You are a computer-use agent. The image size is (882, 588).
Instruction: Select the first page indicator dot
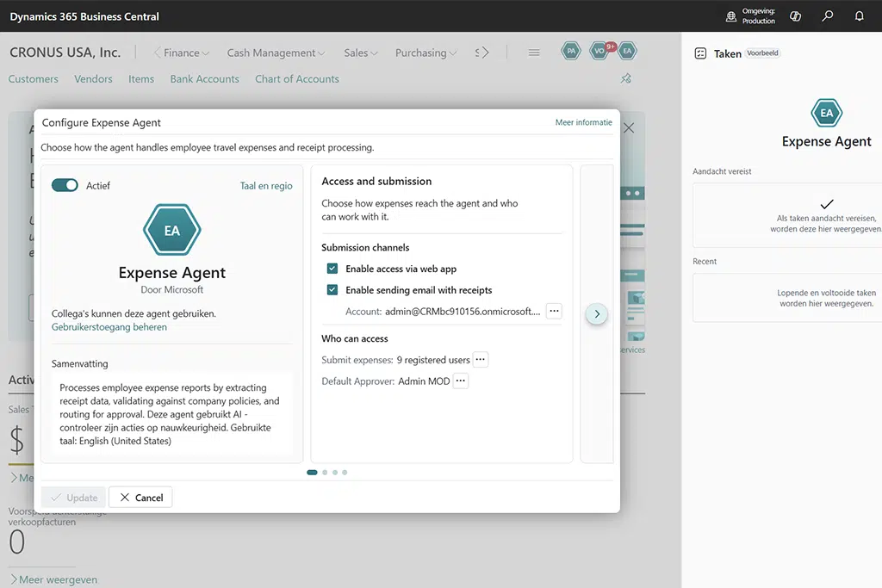(312, 472)
